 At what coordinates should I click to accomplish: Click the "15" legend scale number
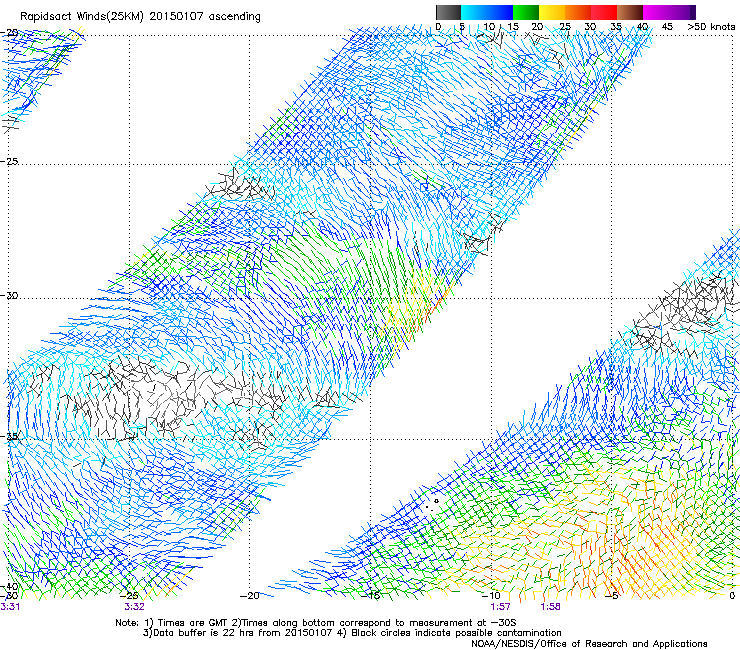(x=513, y=27)
